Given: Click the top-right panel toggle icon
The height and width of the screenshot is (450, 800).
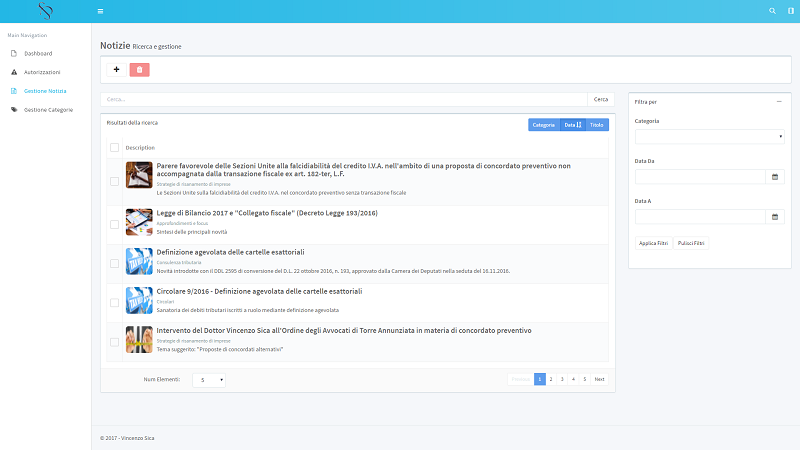Looking at the screenshot, I should pyautogui.click(x=789, y=11).
